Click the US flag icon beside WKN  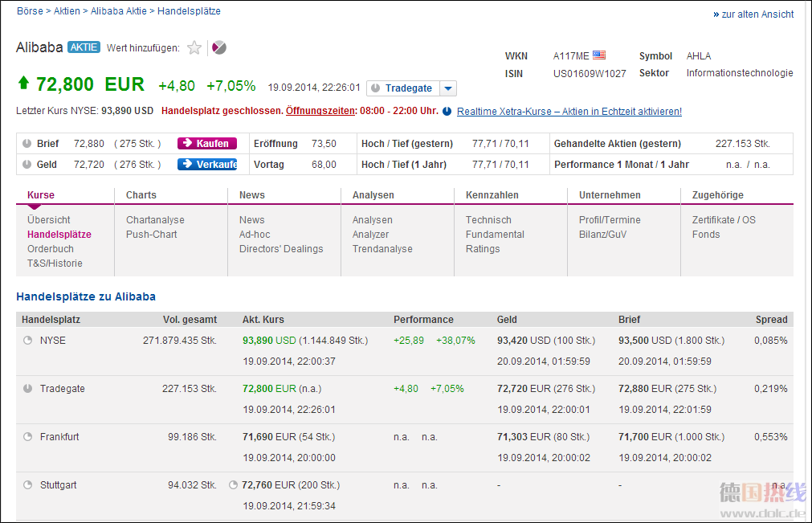pyautogui.click(x=599, y=55)
